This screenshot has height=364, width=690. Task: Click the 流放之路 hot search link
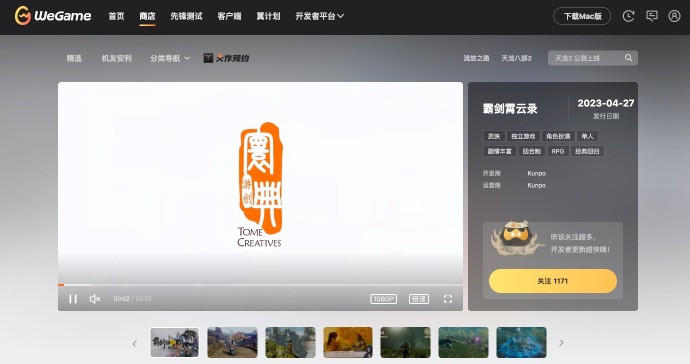476,58
